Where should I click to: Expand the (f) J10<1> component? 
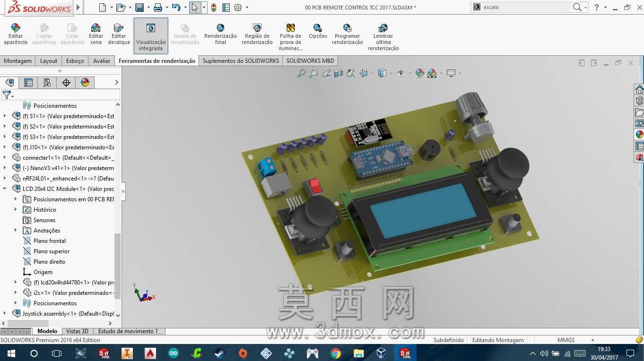click(5, 147)
